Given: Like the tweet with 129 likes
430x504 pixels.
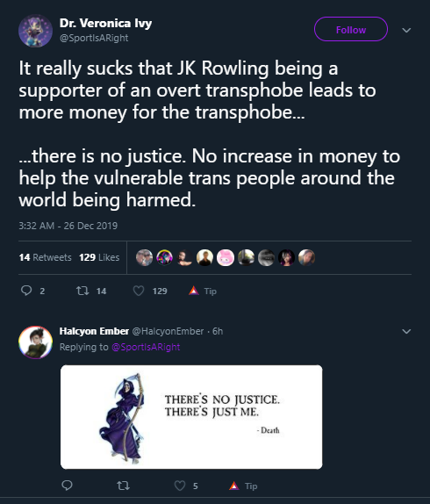Looking at the screenshot, I should tap(139, 291).
